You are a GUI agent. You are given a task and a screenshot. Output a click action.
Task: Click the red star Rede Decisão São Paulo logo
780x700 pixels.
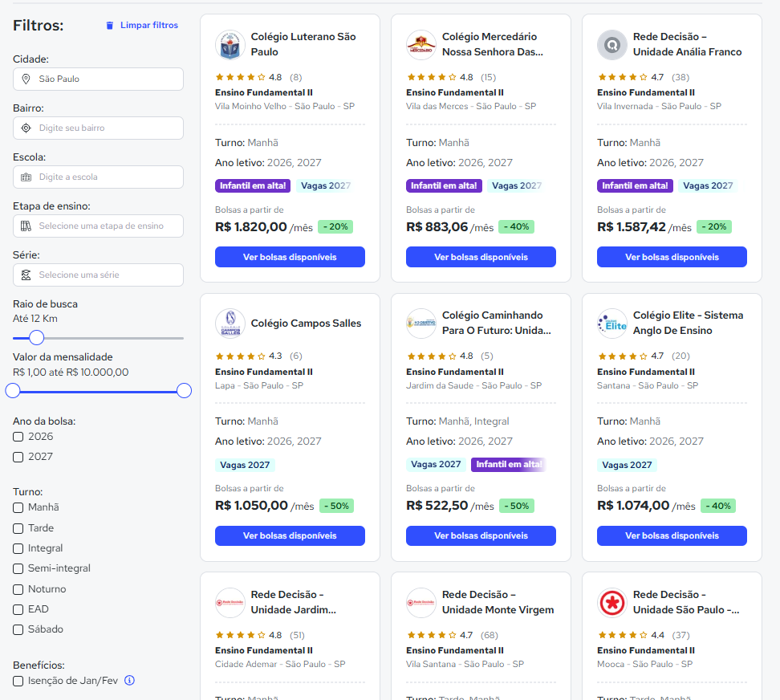tap(611, 603)
